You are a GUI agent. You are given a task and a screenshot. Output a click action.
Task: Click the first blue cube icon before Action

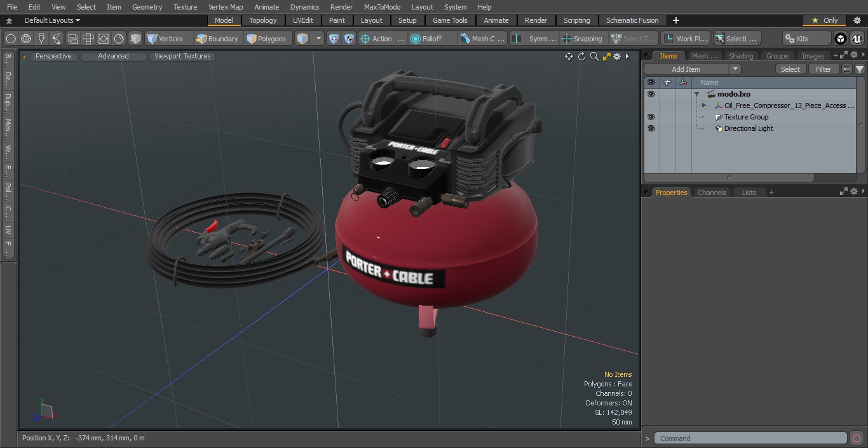pyautogui.click(x=334, y=39)
